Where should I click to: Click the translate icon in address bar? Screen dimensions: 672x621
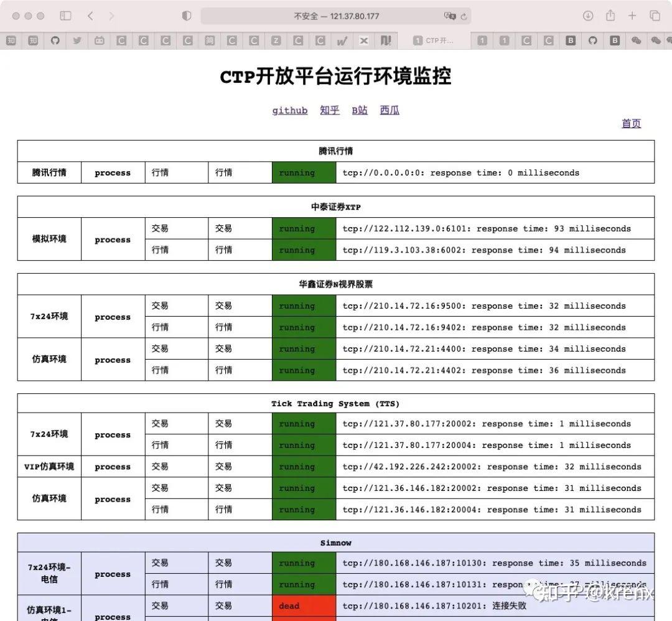tap(450, 16)
